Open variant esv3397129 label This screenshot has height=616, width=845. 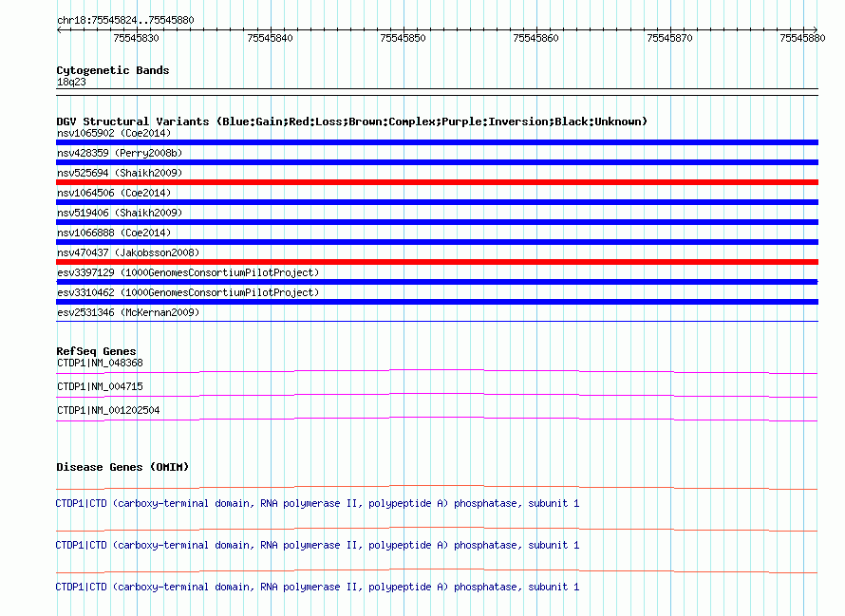(188, 272)
